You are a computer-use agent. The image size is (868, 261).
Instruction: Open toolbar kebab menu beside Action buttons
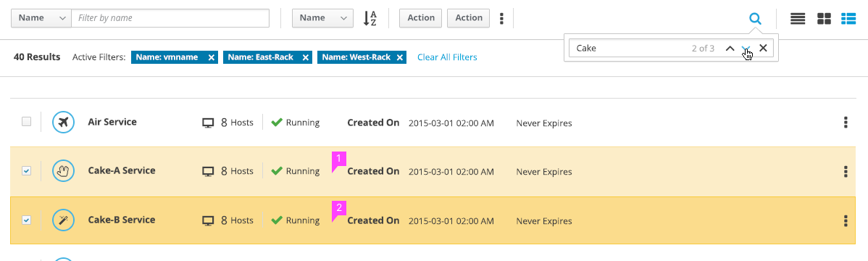[501, 18]
